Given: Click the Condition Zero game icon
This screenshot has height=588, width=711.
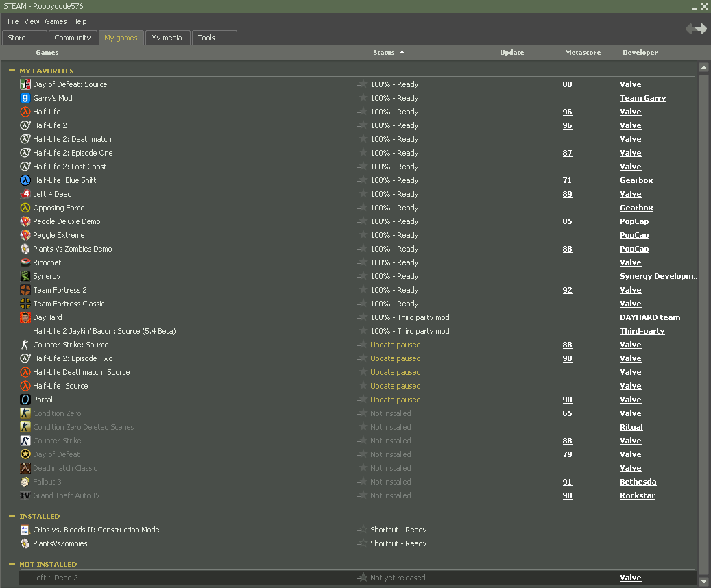Looking at the screenshot, I should (x=25, y=413).
